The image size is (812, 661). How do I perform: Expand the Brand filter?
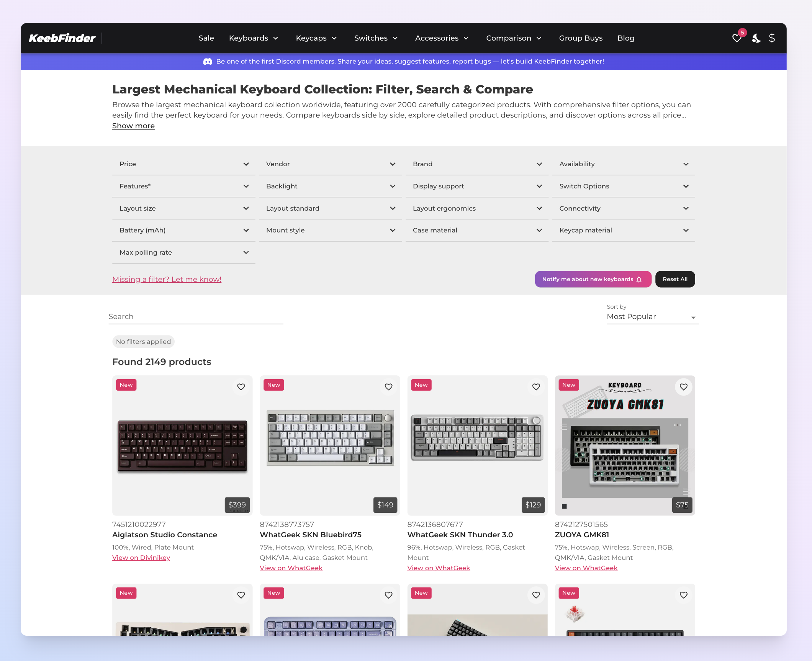[477, 164]
